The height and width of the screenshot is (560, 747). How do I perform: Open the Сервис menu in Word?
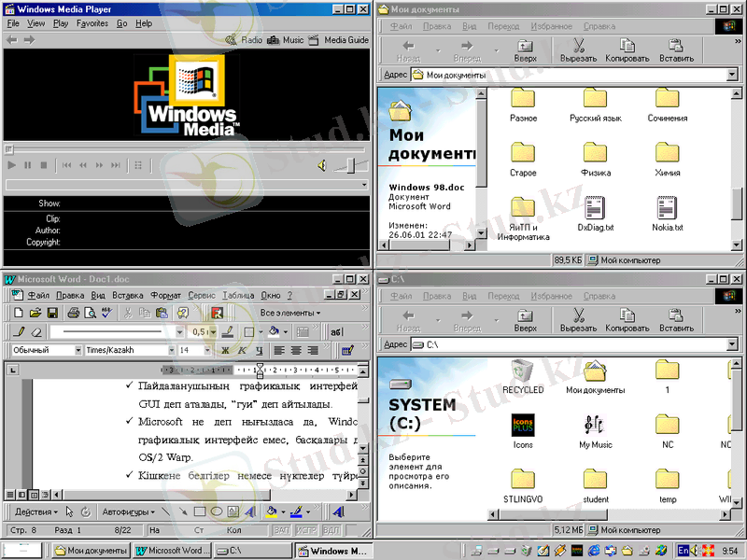tap(202, 295)
